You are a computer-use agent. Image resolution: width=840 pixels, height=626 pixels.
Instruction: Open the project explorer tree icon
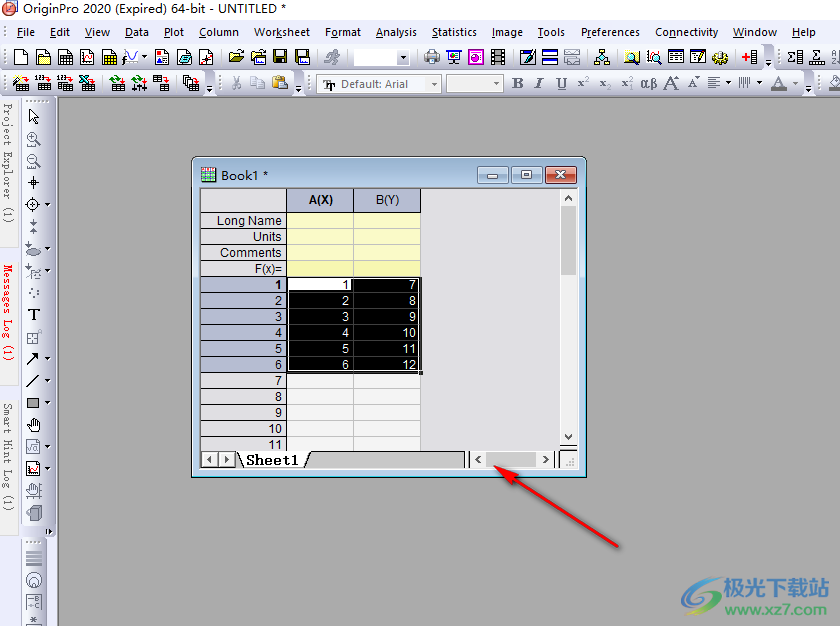602,57
